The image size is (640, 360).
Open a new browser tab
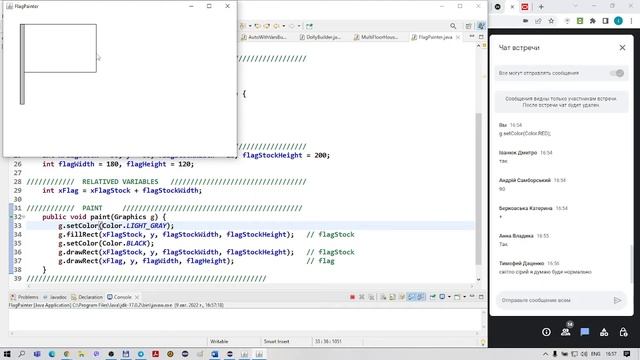click(x=541, y=7)
